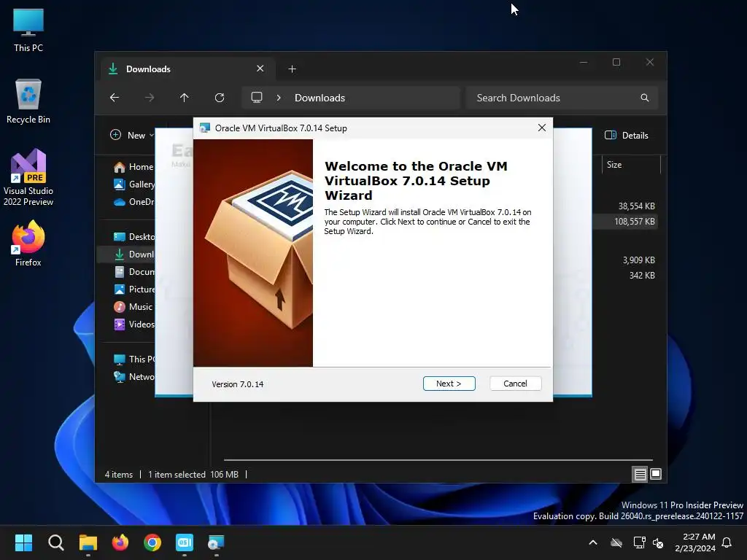Open Pictures in navigation pane
Viewport: 747px width, 560px height.
134,289
